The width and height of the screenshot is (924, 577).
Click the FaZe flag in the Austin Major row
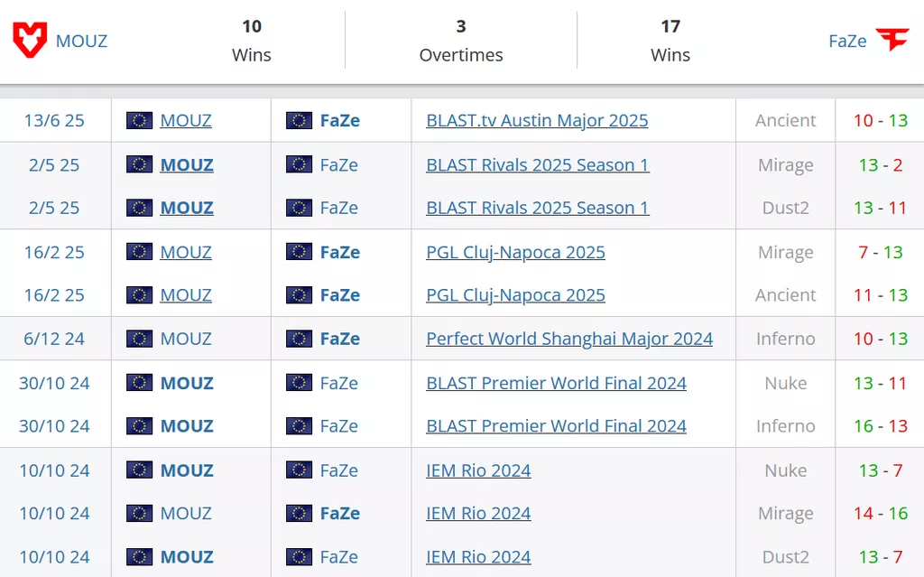tap(299, 121)
